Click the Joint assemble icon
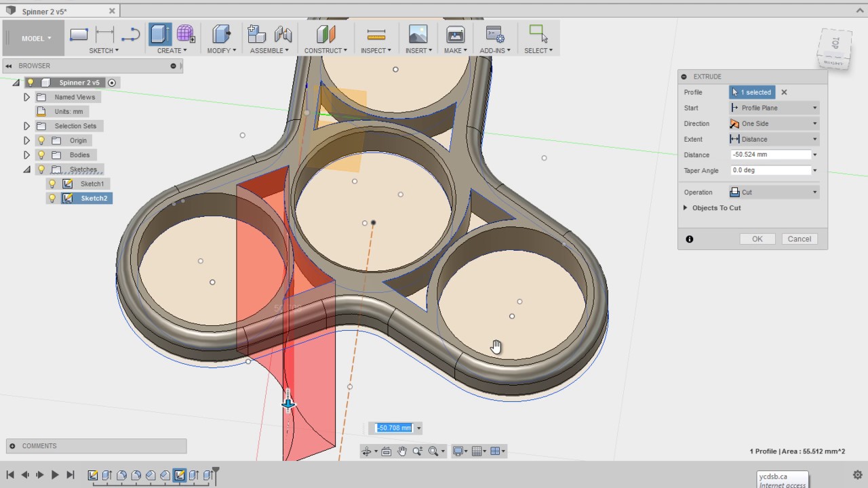Viewport: 868px width, 488px height. [283, 34]
